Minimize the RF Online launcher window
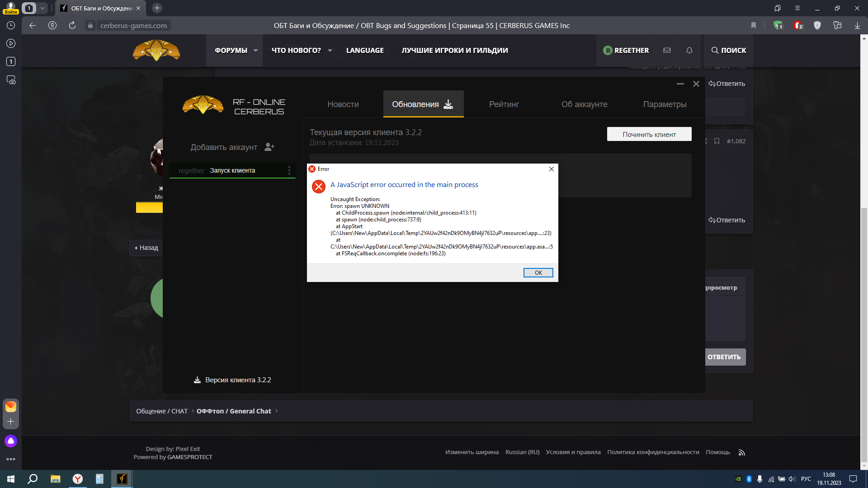Viewport: 868px width, 488px height. point(680,84)
